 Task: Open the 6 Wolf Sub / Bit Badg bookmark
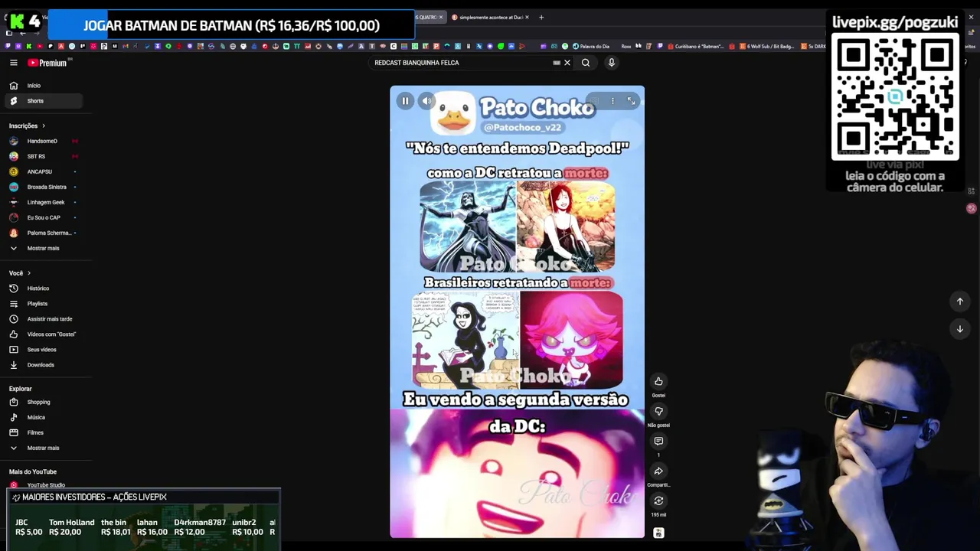tap(768, 46)
